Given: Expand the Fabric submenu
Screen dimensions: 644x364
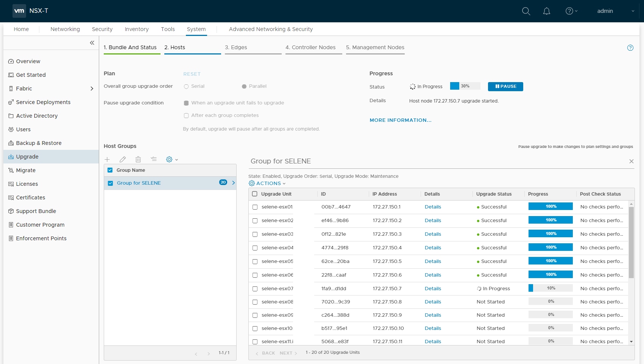Looking at the screenshot, I should pyautogui.click(x=92, y=89).
